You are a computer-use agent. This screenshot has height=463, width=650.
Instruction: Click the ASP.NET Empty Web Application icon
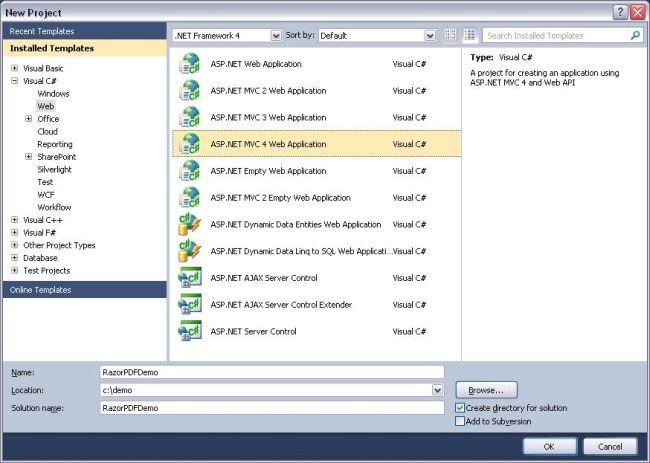click(189, 171)
